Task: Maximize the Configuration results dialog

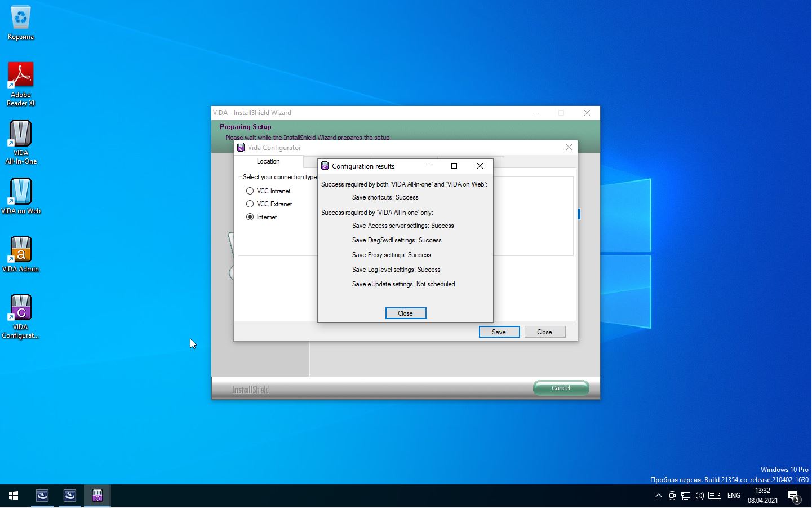Action: (454, 166)
